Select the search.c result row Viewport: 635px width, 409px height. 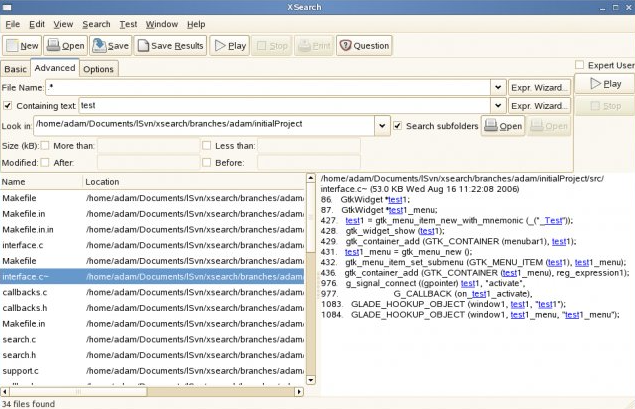coord(152,339)
